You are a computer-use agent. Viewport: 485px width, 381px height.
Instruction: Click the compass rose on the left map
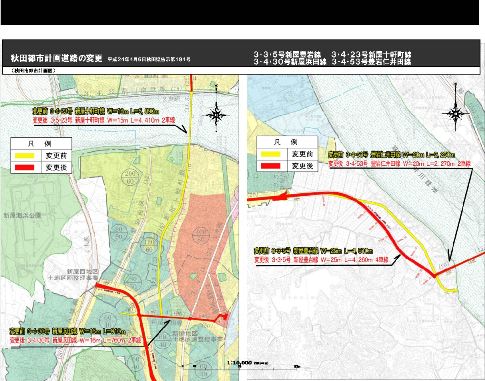(217, 115)
